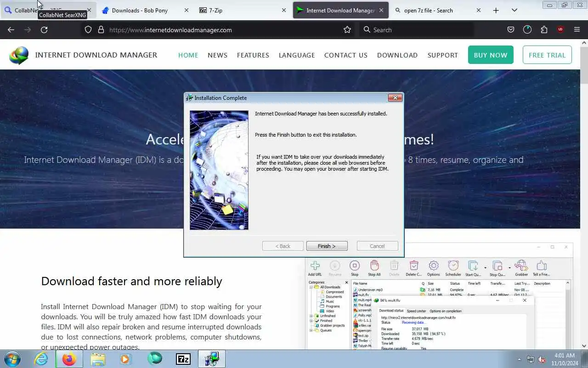Click the IDM app screenshot thumbnail
588x368 pixels.
(x=439, y=297)
